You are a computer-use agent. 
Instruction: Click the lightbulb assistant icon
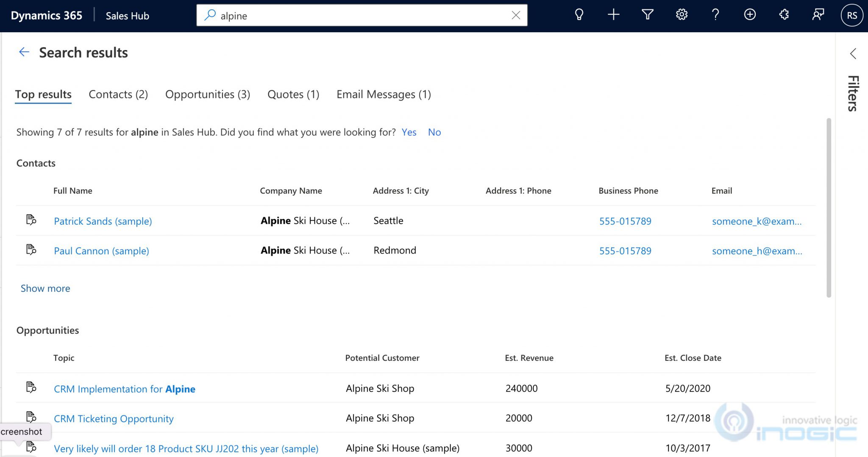tap(579, 14)
